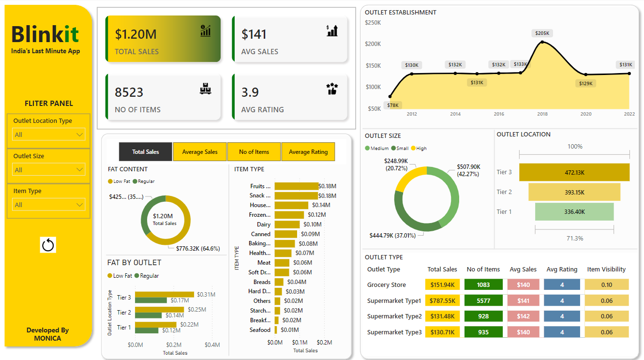Viewport: 644px width, 360px height.
Task: Click the Avg Sales bar-arrow icon
Action: pos(332,31)
